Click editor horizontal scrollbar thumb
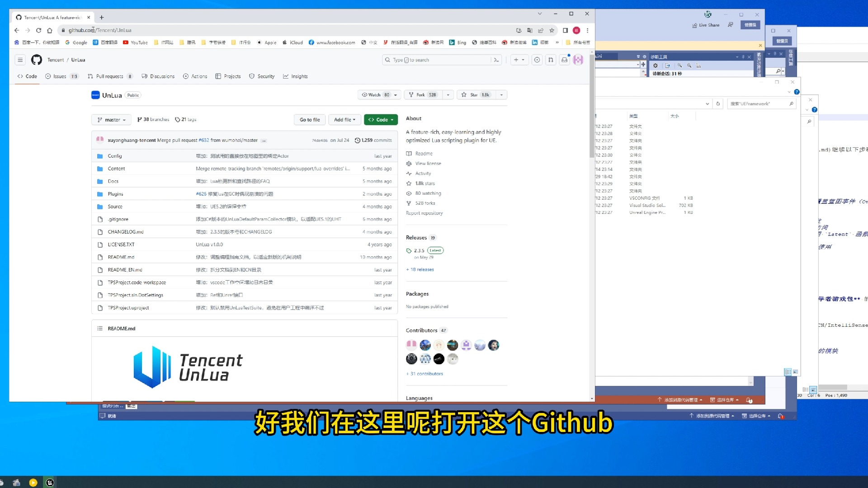 click(x=832, y=387)
